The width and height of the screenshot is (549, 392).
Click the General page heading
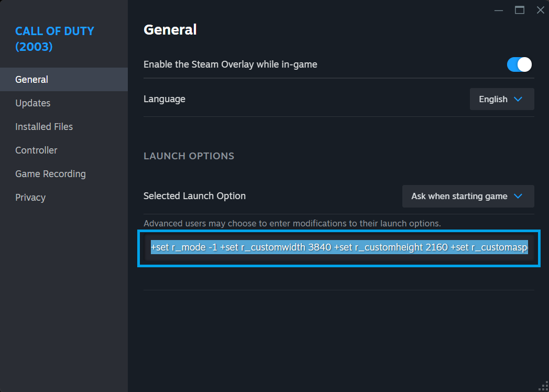[x=170, y=30]
